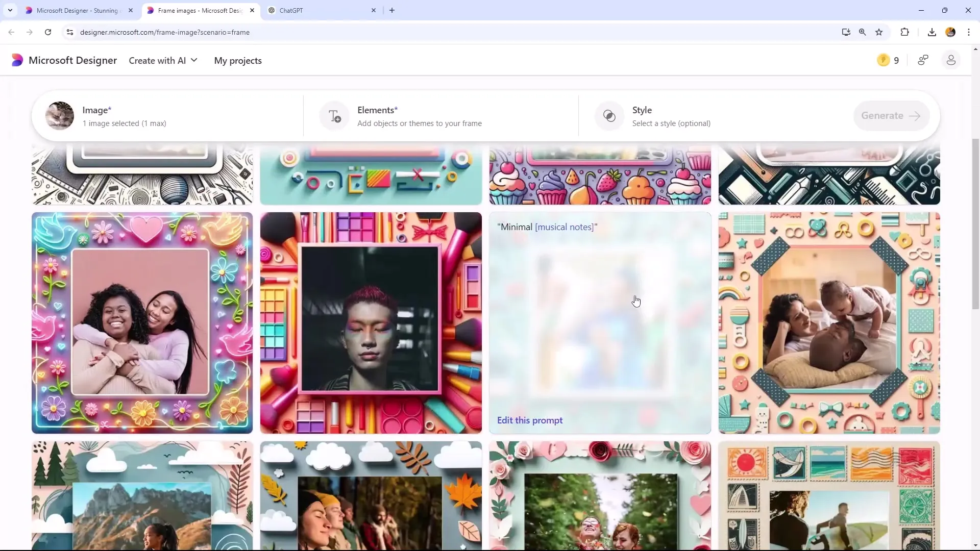The height and width of the screenshot is (551, 980).
Task: Click the page vertical scrollbar thumb
Action: coord(975,223)
